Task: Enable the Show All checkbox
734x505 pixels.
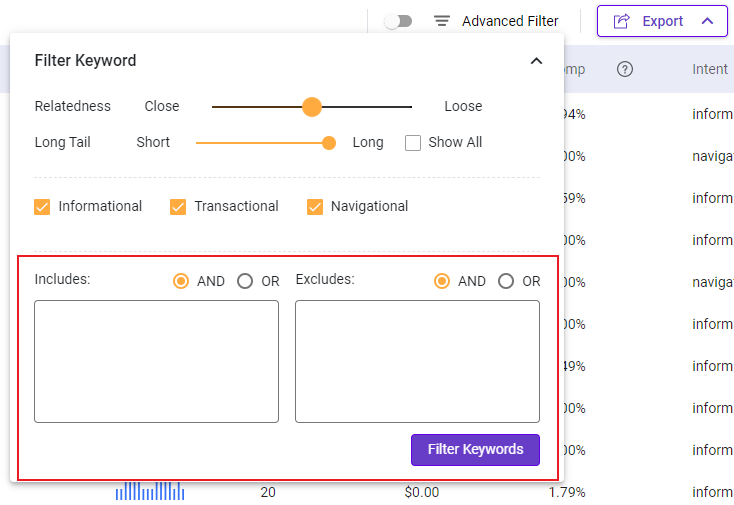Action: (x=413, y=143)
